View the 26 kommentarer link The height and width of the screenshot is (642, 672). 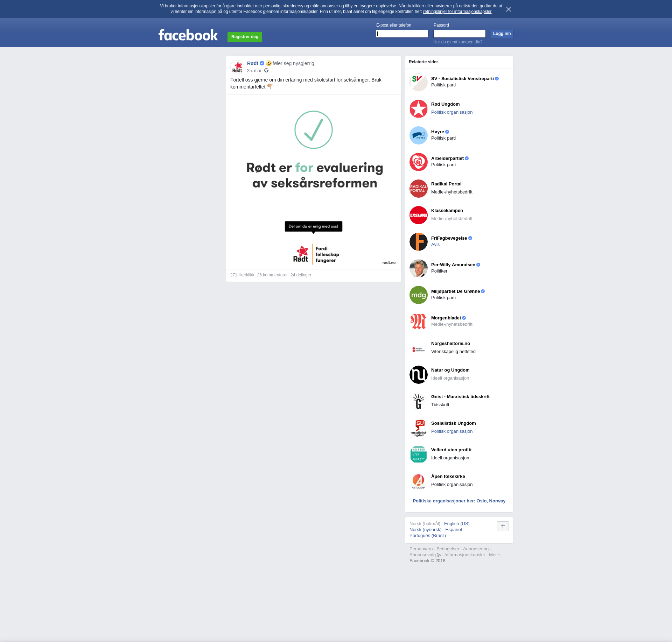pyautogui.click(x=272, y=275)
